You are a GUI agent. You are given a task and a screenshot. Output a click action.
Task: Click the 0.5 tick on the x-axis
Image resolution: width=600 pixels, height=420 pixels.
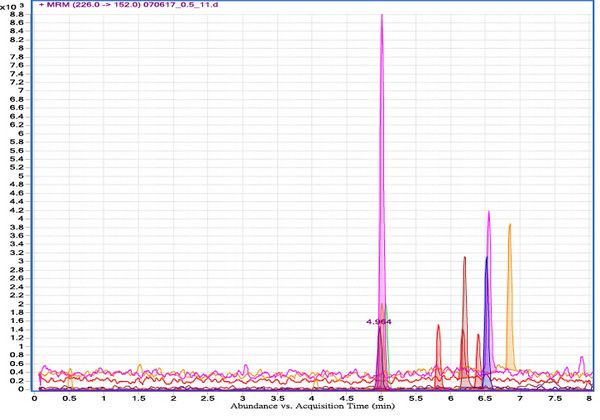(69, 398)
